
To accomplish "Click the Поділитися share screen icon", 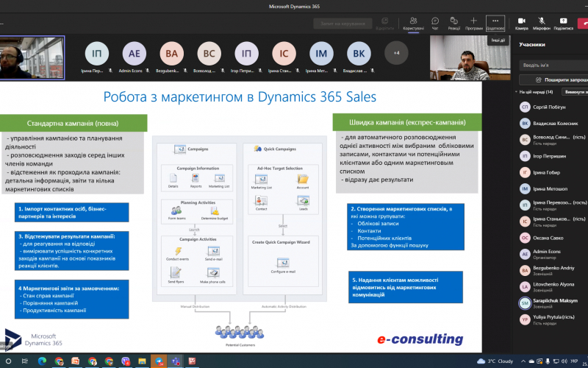I will (x=563, y=21).
